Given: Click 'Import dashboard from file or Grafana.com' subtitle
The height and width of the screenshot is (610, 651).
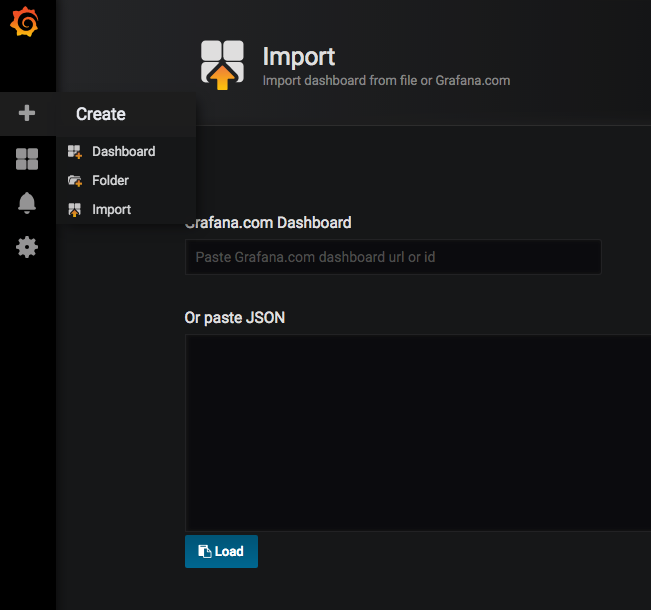Looking at the screenshot, I should coord(387,81).
